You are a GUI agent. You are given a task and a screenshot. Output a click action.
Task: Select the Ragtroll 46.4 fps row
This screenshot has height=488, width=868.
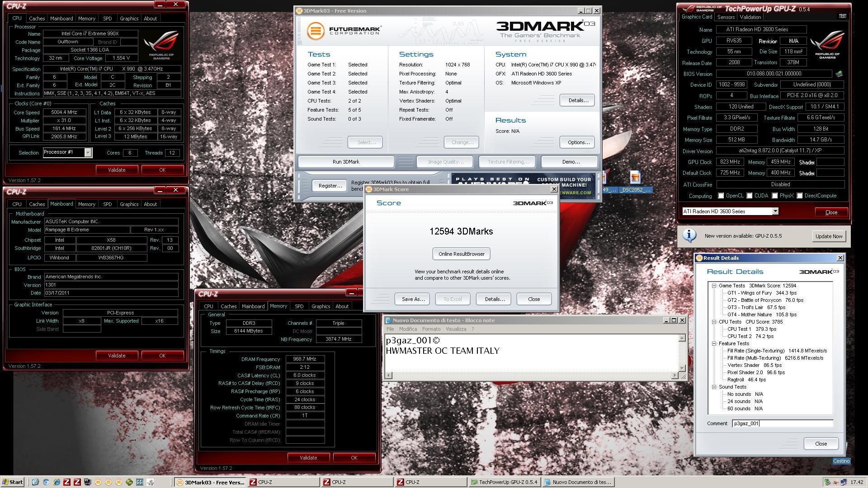coord(746,380)
